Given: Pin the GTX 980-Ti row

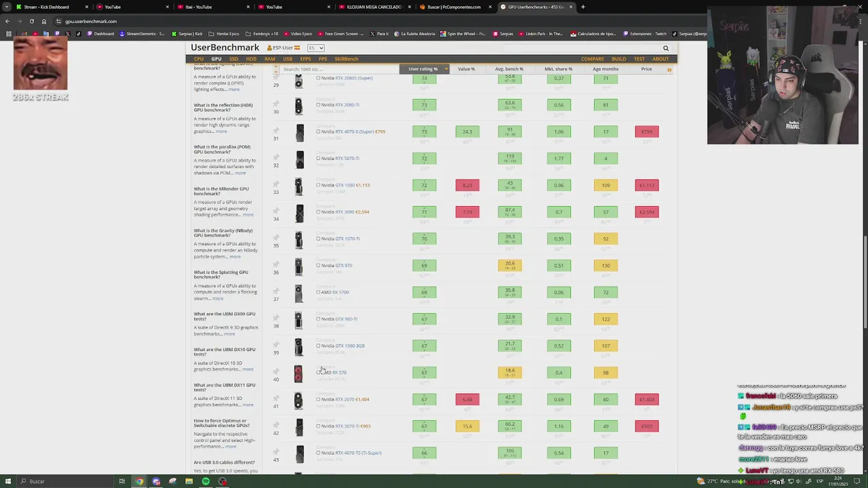Looking at the screenshot, I should [x=276, y=319].
